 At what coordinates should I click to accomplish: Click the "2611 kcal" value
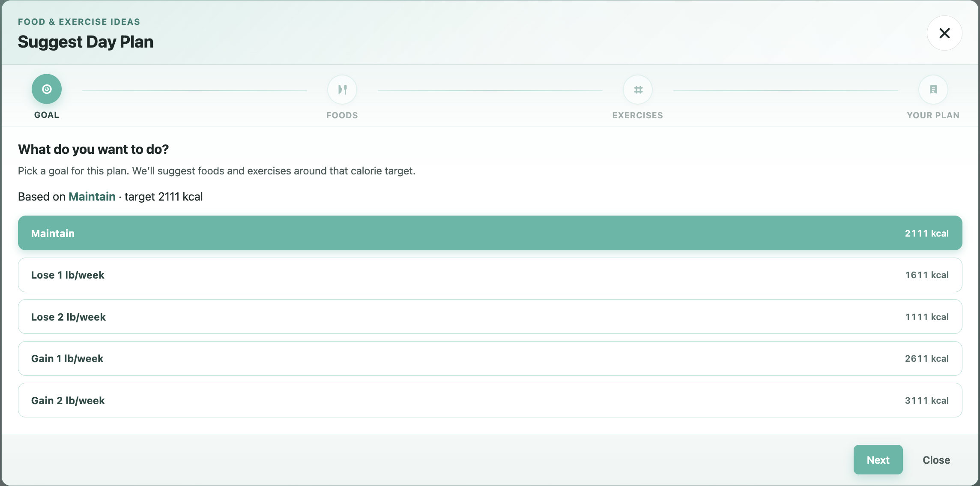coord(927,359)
